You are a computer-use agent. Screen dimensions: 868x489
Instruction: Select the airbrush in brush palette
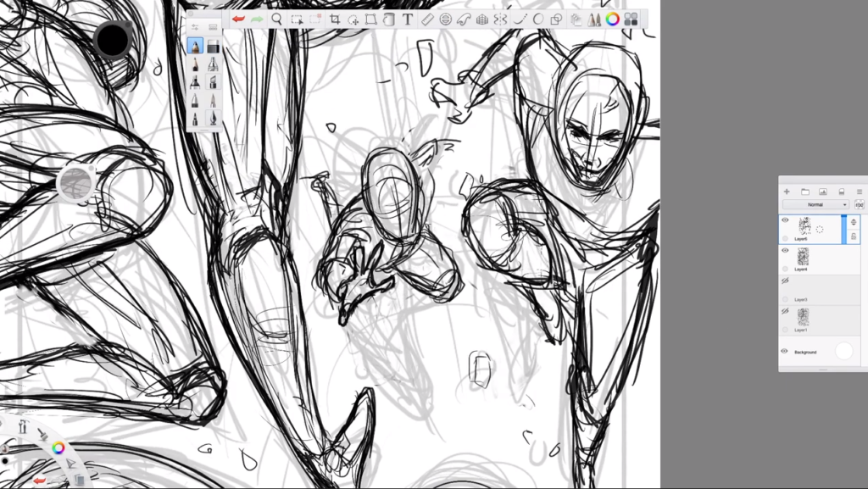[x=213, y=64]
